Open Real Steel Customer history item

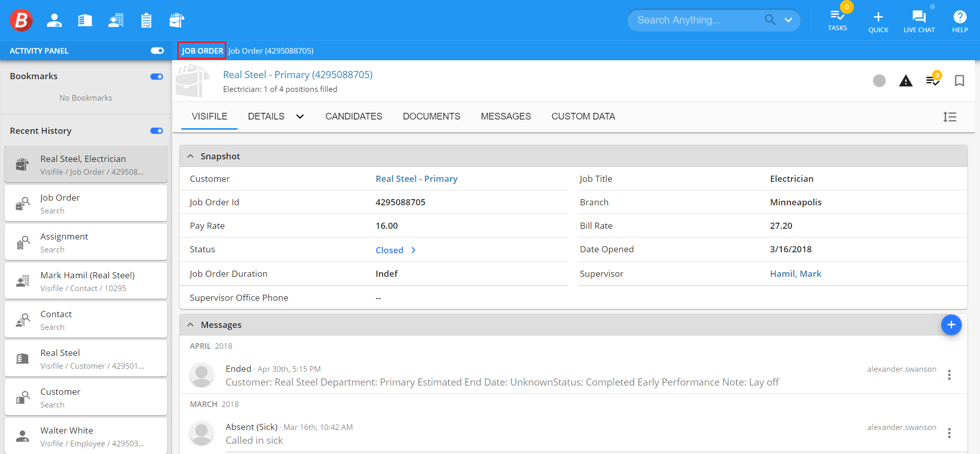(x=86, y=359)
